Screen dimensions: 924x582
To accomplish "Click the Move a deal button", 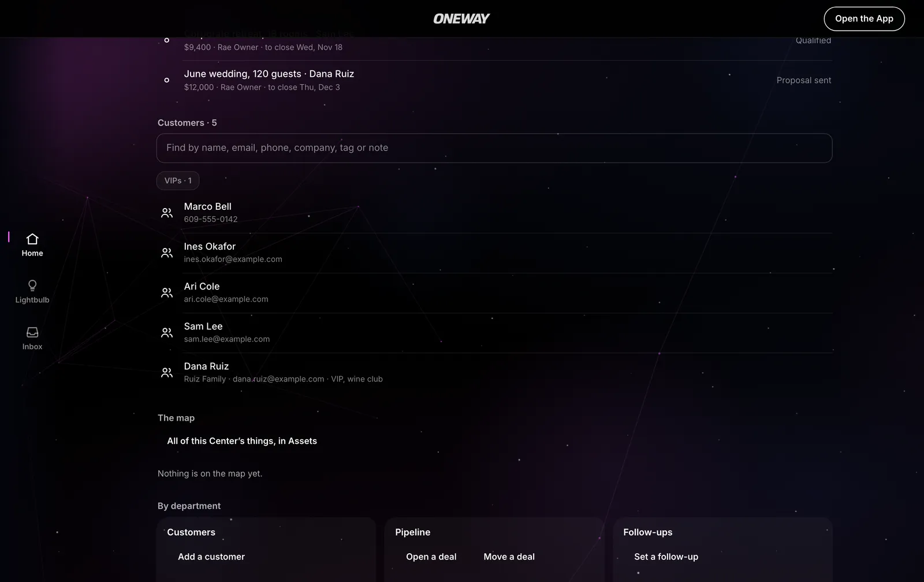I will [509, 557].
